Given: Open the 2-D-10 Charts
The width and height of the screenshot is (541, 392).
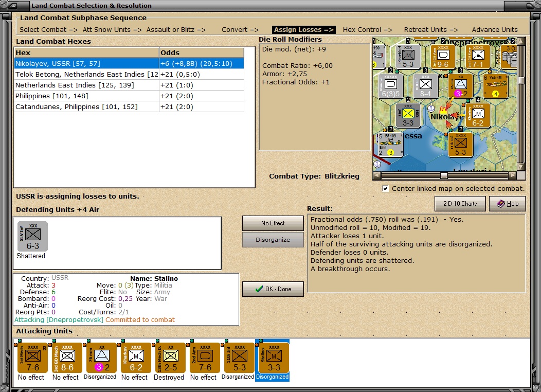Looking at the screenshot, I should pyautogui.click(x=460, y=204).
